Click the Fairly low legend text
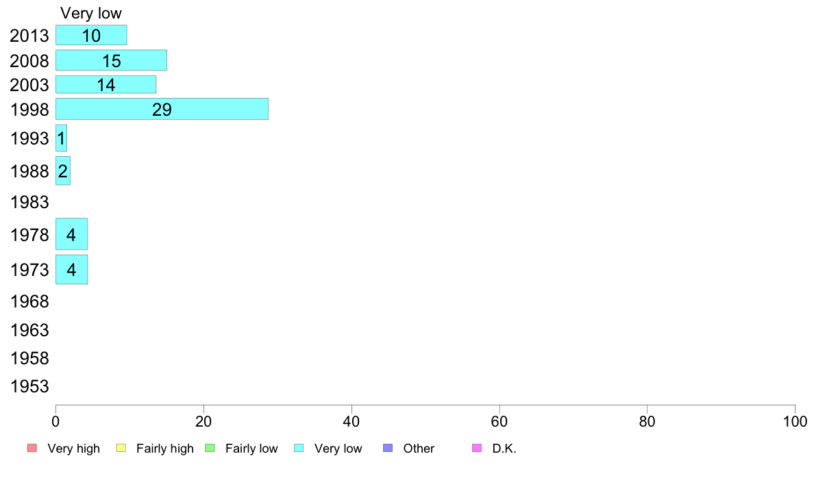The height and width of the screenshot is (504, 814). pos(251,449)
